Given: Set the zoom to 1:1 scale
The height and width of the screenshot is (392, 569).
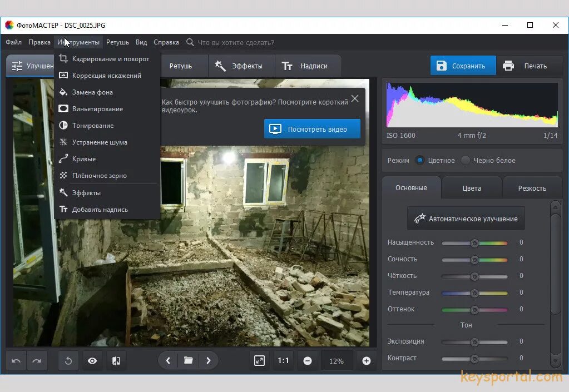Looking at the screenshot, I should pyautogui.click(x=284, y=361).
